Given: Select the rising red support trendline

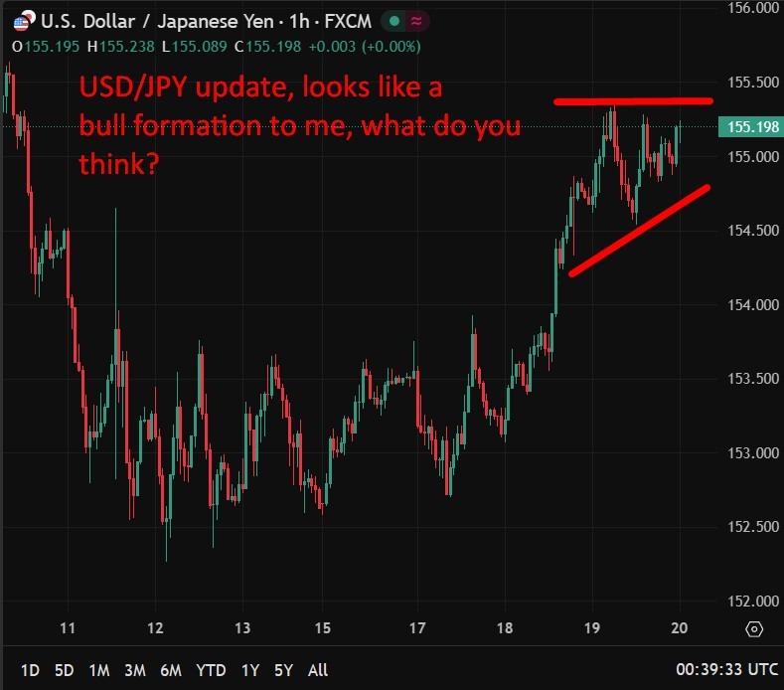Looking at the screenshot, I should point(640,231).
